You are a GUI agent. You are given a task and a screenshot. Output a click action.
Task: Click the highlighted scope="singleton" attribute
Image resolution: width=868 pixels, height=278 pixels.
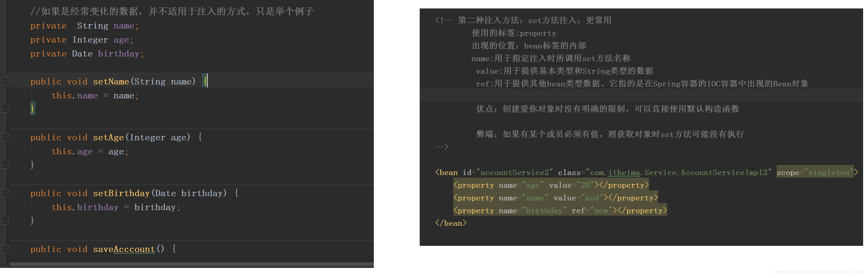(x=815, y=172)
